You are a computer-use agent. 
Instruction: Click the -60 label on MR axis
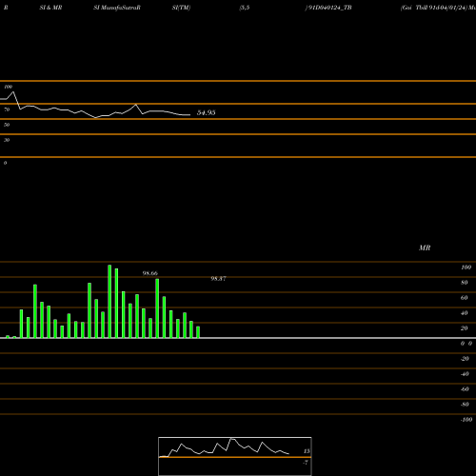465,389
